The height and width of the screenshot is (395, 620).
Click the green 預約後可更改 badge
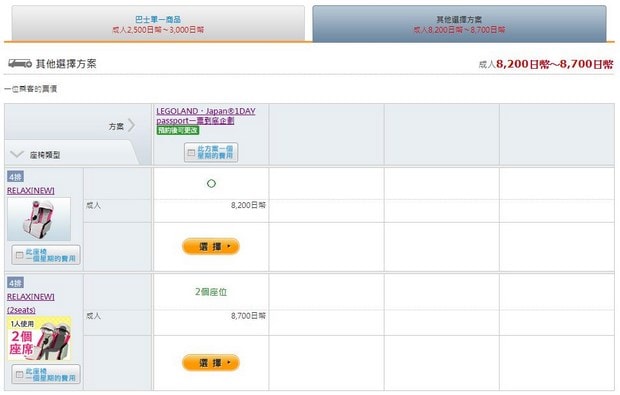coord(178,130)
